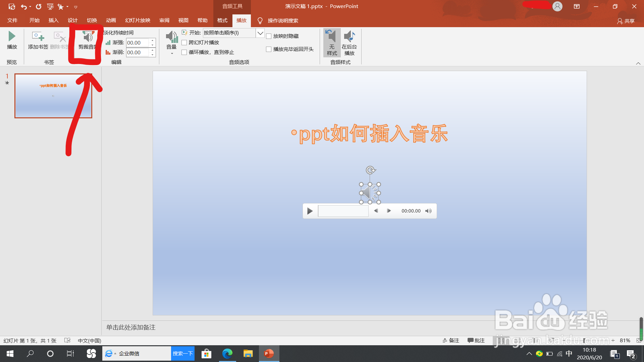Click the No Style audio style button

coord(332,43)
